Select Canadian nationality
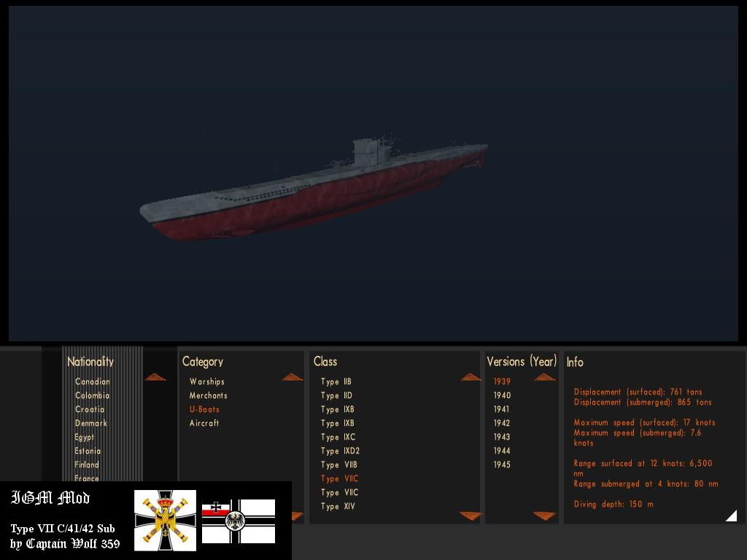Screen dimensions: 747x560 pos(93,381)
